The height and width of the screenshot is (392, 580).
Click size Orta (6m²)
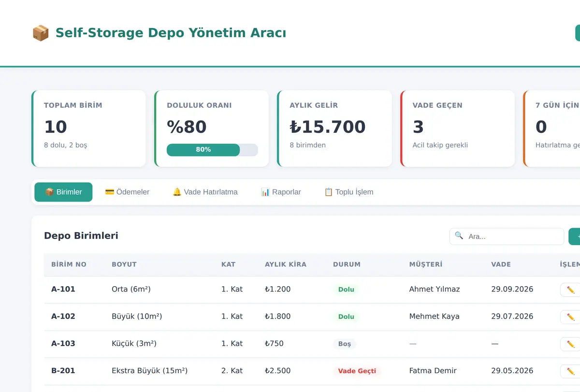point(131,289)
